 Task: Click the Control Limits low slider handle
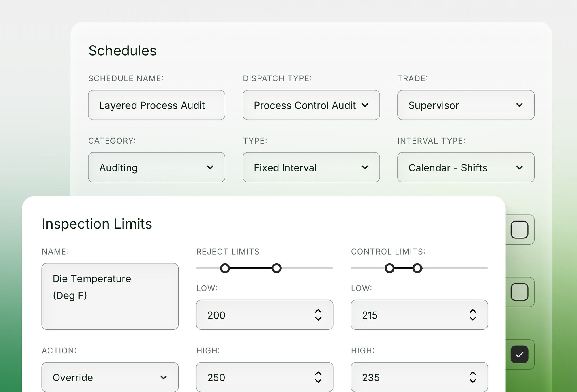point(389,268)
